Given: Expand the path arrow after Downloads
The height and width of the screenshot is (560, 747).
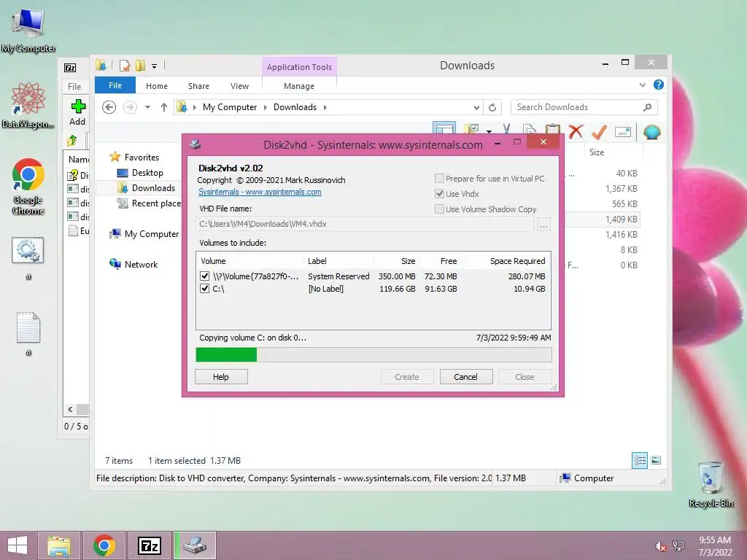Looking at the screenshot, I should (325, 107).
